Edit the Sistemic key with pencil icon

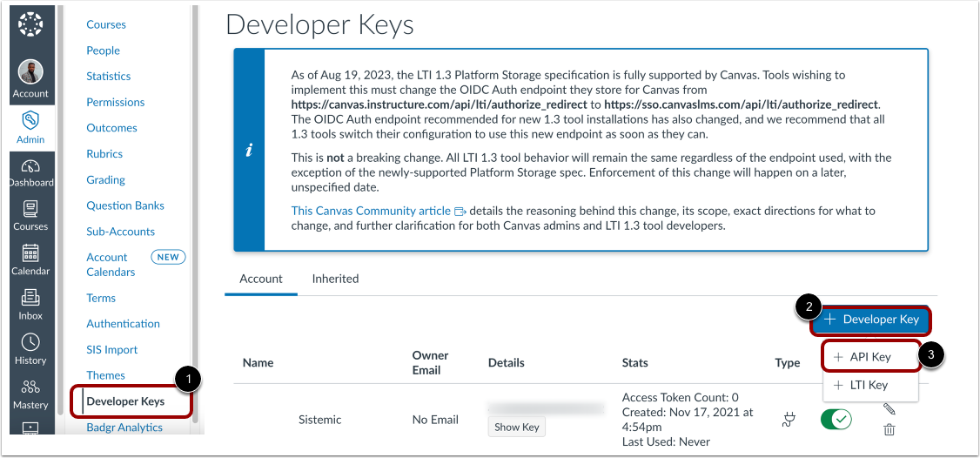889,408
